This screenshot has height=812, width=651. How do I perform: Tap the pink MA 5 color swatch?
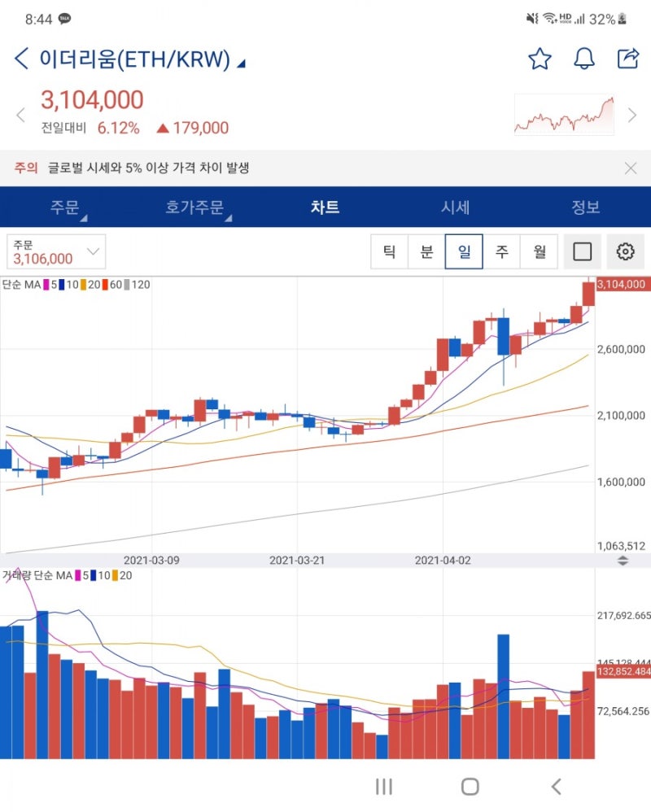click(x=46, y=285)
